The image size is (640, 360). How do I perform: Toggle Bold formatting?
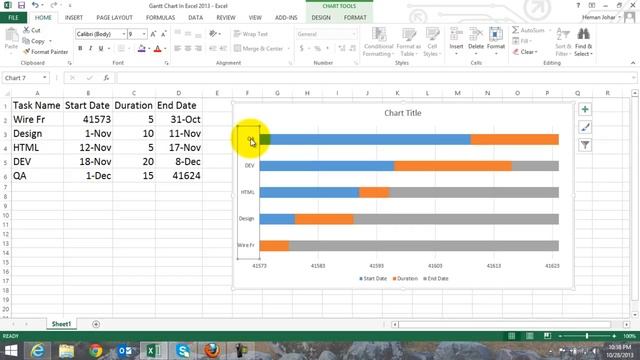(80, 49)
